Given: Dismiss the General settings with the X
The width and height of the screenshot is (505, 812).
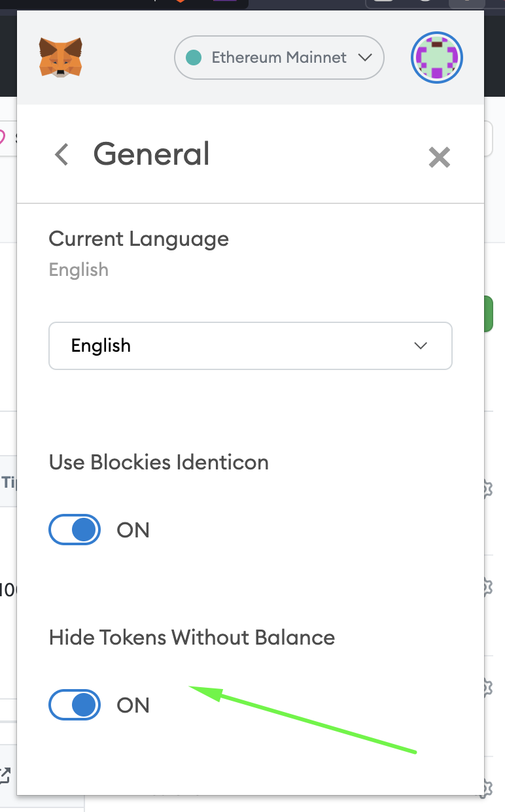Looking at the screenshot, I should click(439, 157).
